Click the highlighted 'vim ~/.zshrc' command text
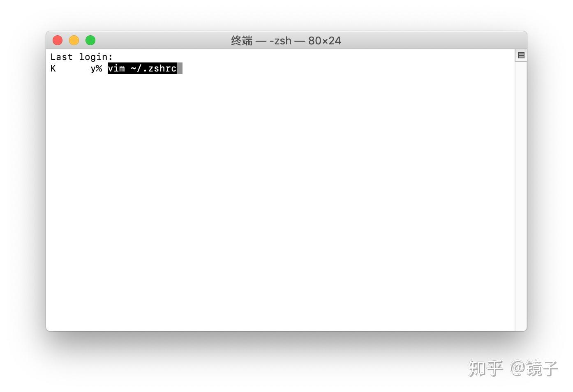This screenshot has height=392, width=573. (x=142, y=69)
